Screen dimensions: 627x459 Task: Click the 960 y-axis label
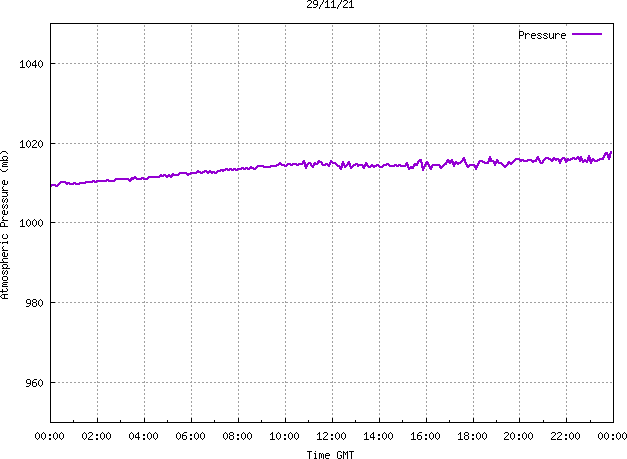34,383
